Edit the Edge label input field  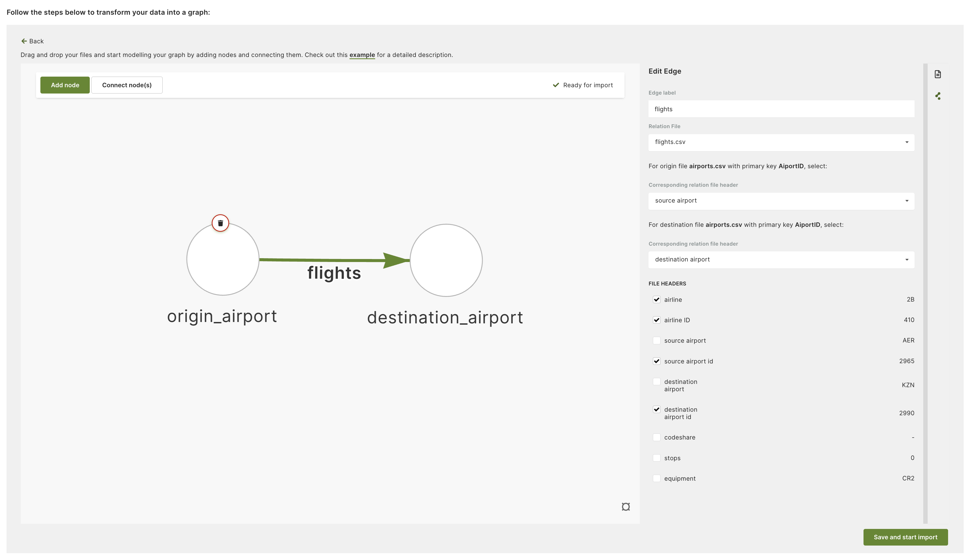pos(781,109)
